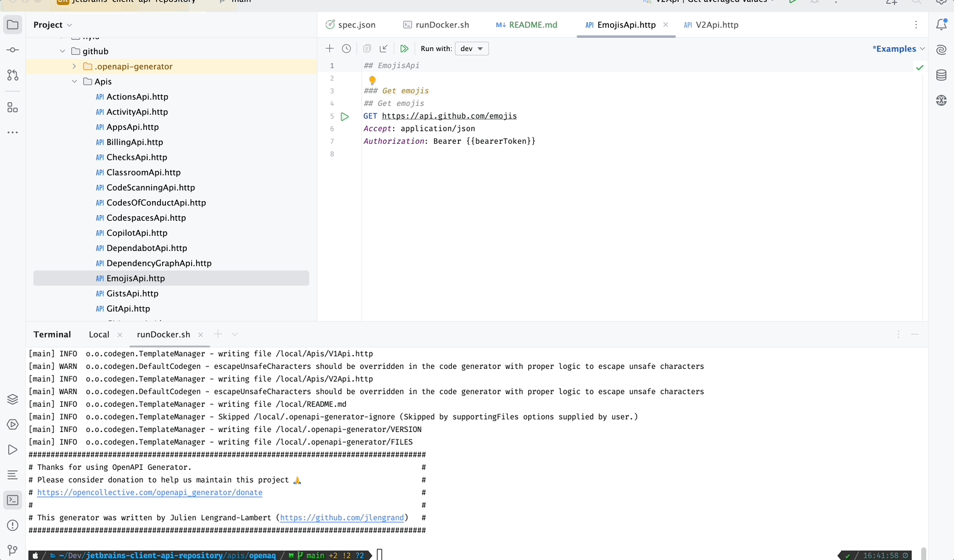Collapse the Apis folder in Project tree
The width and height of the screenshot is (954, 560).
click(x=74, y=81)
